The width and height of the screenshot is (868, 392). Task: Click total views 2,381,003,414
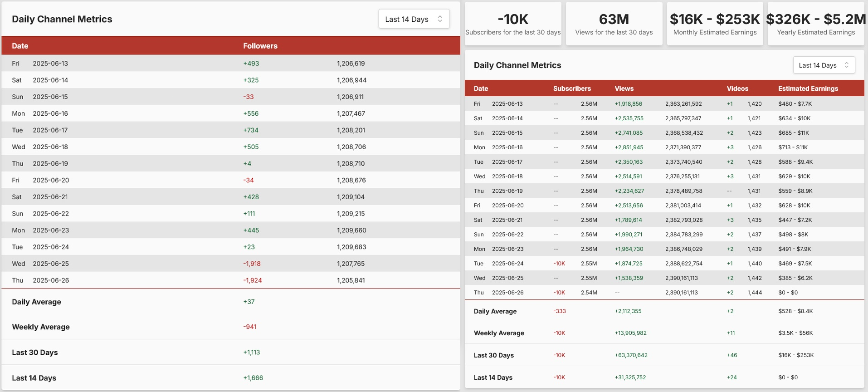(683, 206)
